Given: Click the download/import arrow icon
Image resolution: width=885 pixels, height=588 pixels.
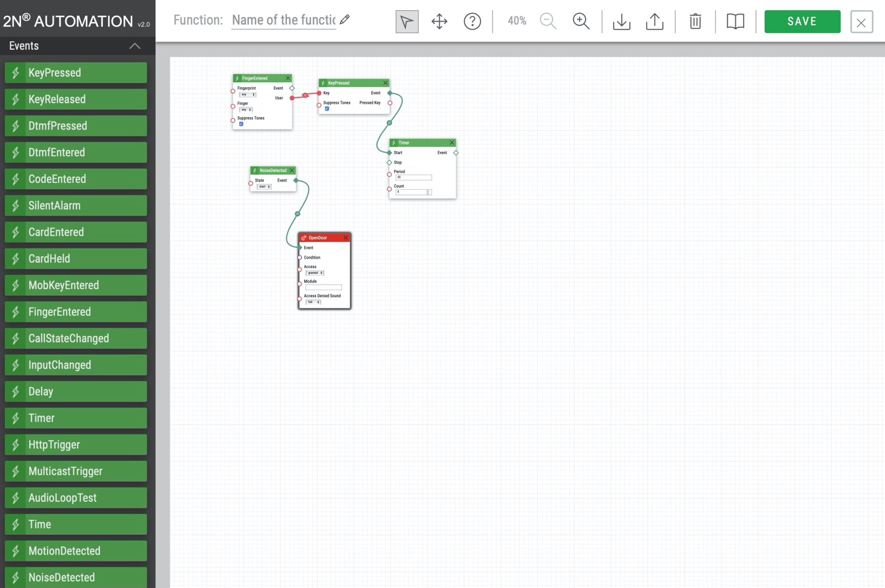Looking at the screenshot, I should pos(621,21).
